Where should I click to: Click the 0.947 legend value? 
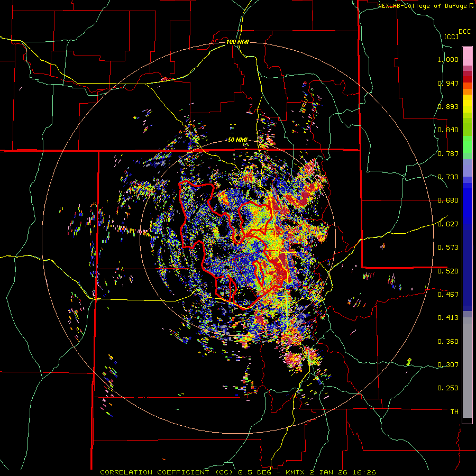[x=448, y=83]
